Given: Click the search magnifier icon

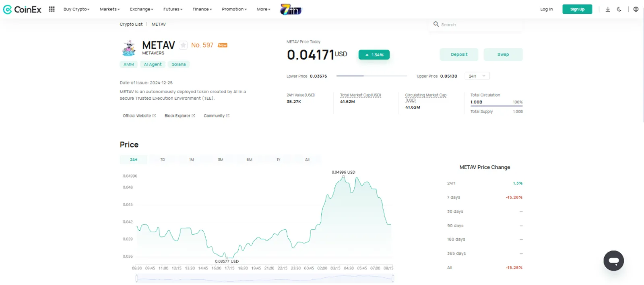Looking at the screenshot, I should tap(436, 24).
